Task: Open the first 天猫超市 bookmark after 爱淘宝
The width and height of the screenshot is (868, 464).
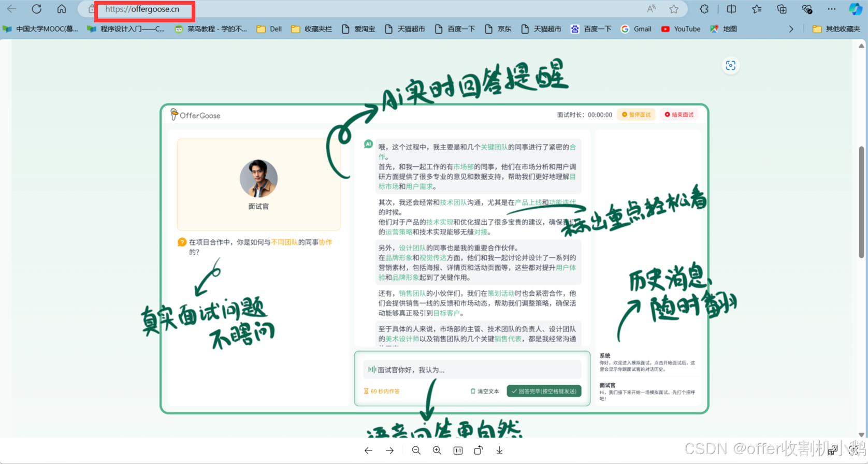Action: [x=405, y=29]
